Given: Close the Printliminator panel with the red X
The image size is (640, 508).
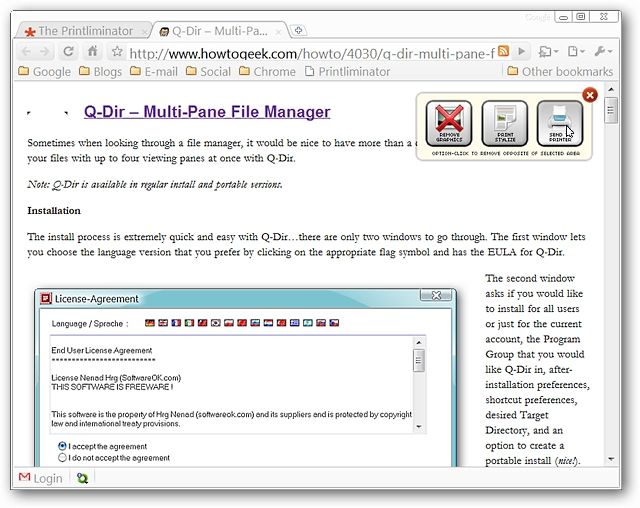Looking at the screenshot, I should (x=590, y=95).
